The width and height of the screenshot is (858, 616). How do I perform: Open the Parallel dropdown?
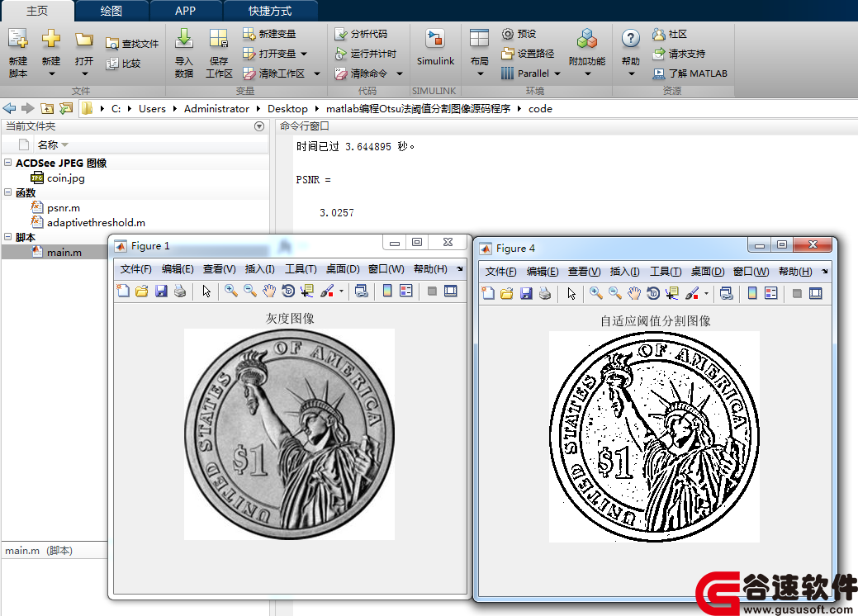click(557, 73)
